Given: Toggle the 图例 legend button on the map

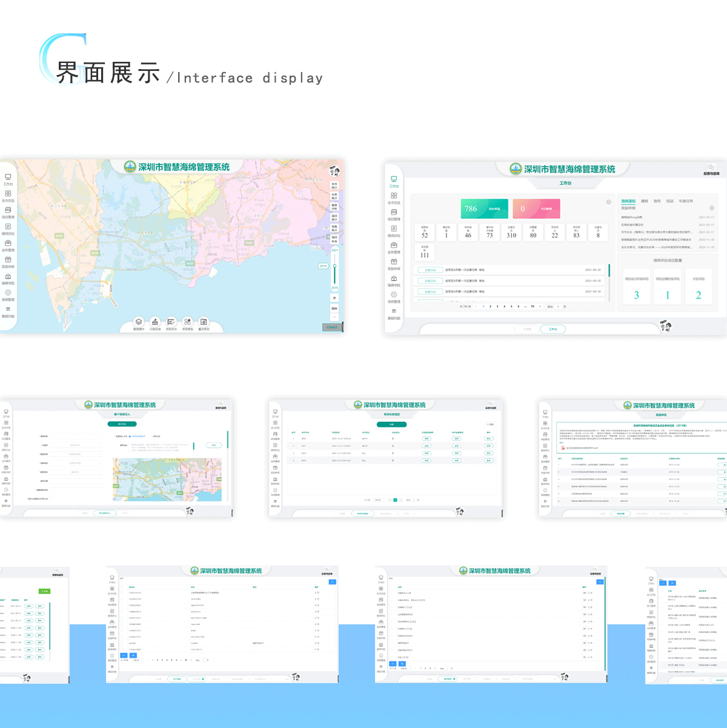Looking at the screenshot, I should pyautogui.click(x=334, y=308).
